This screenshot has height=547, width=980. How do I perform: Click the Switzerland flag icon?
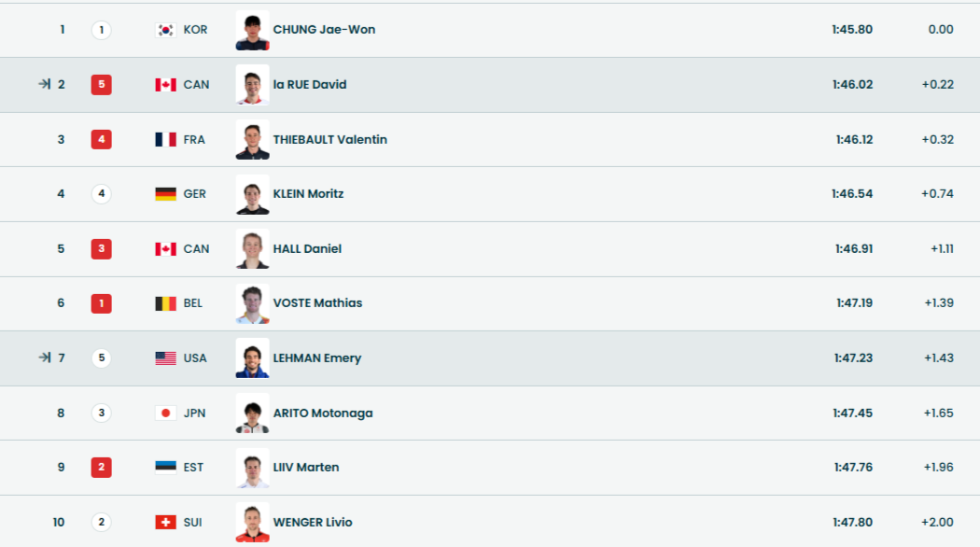165,523
